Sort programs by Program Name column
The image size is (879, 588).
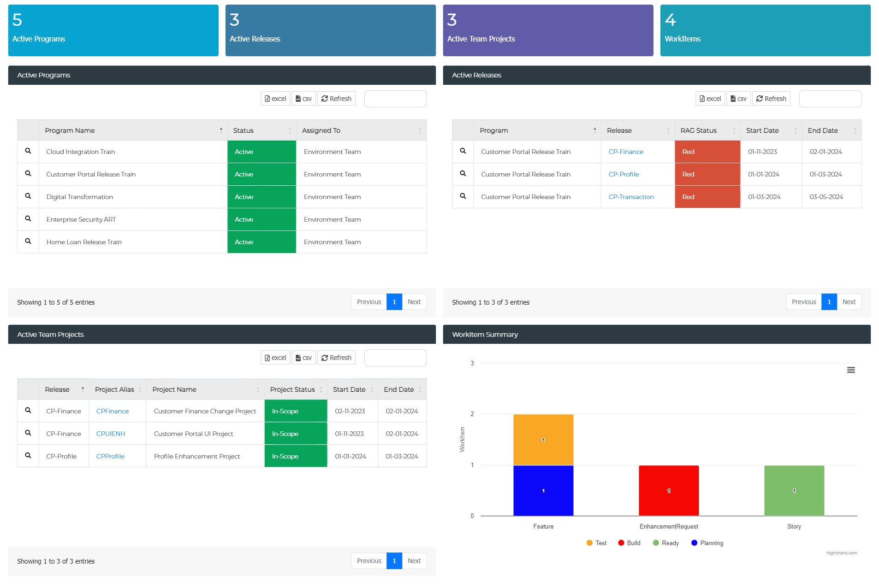click(x=133, y=130)
